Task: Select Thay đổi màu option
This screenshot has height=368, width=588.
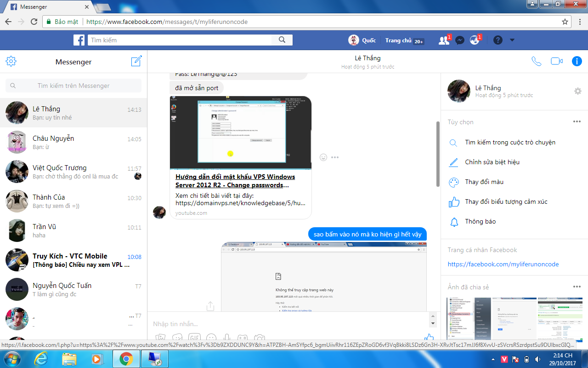Action: [x=484, y=182]
